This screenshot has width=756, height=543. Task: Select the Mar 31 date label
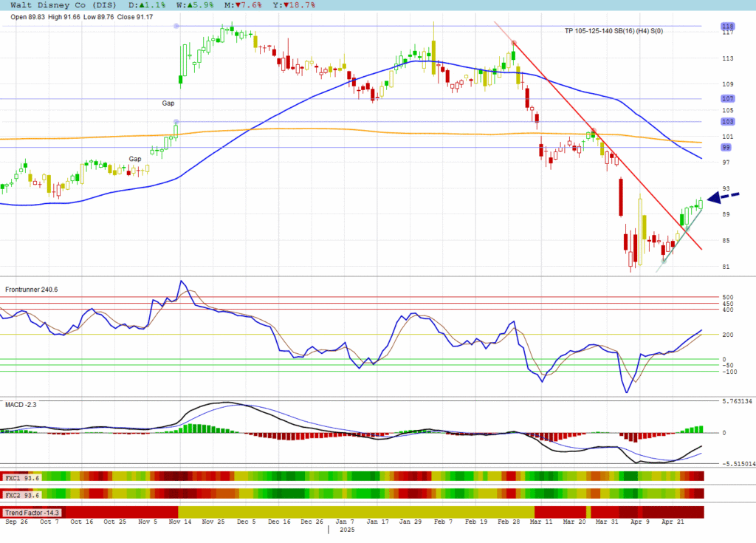point(607,522)
